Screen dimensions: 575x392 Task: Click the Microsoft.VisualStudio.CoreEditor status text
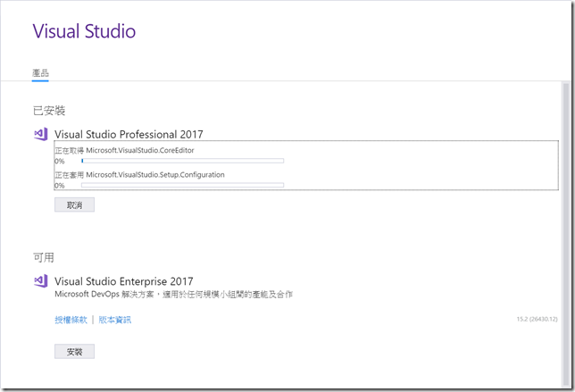(x=124, y=150)
